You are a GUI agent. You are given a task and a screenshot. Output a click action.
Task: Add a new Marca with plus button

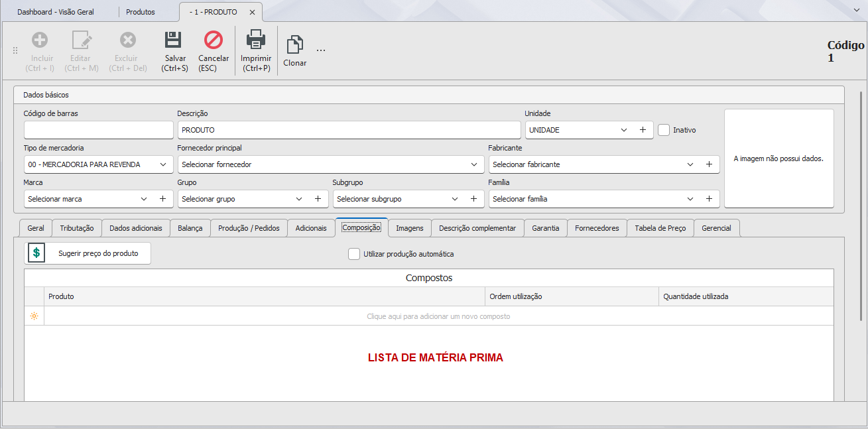(x=162, y=199)
